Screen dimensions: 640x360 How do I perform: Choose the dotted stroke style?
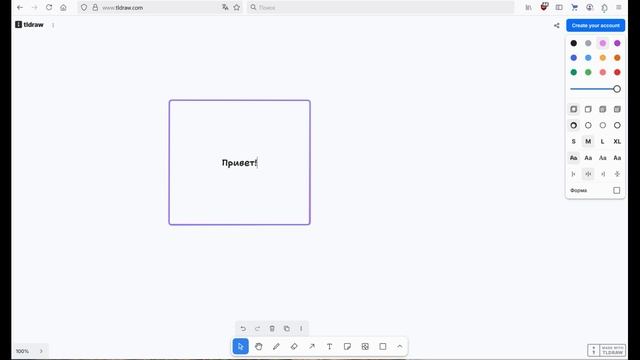pos(603,125)
